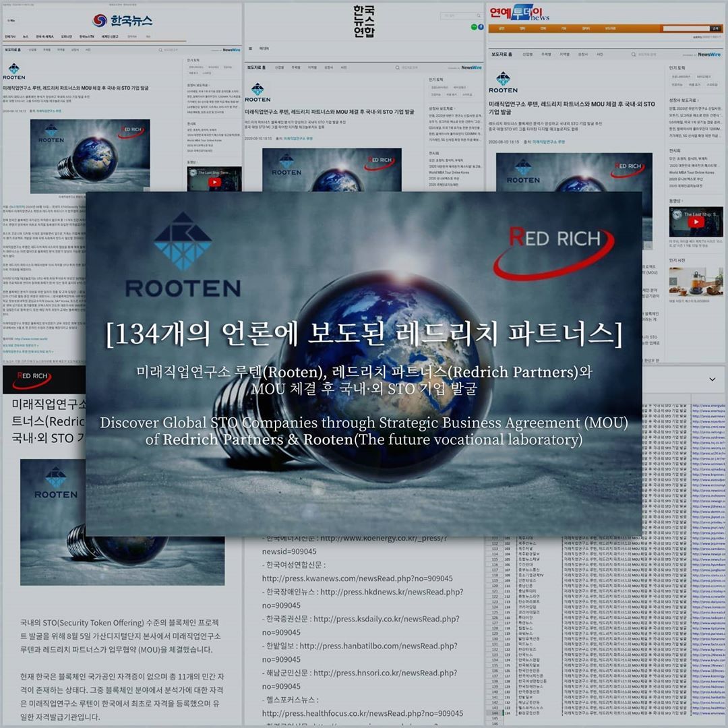Click 미래직업연구소 루텐 source link on 한국뉴스 page
The height and width of the screenshot is (728, 728).
pos(49,111)
